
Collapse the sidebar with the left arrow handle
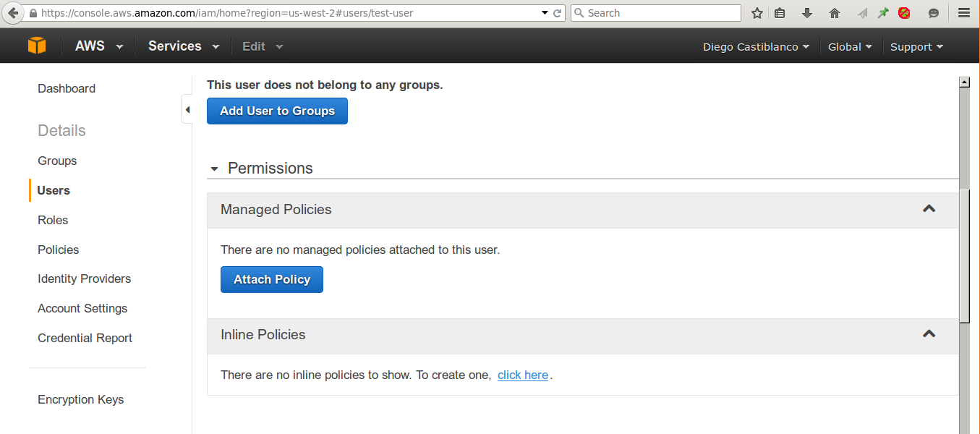(187, 110)
